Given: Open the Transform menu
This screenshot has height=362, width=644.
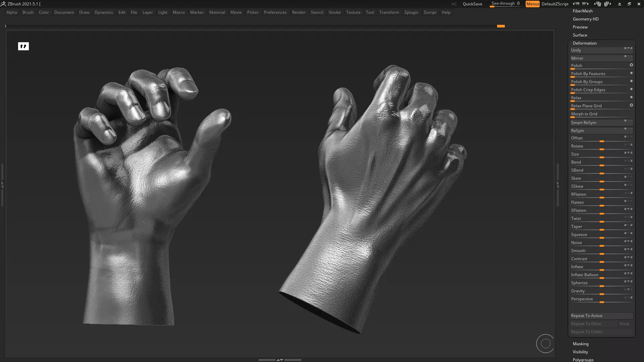Looking at the screenshot, I should pos(389,12).
